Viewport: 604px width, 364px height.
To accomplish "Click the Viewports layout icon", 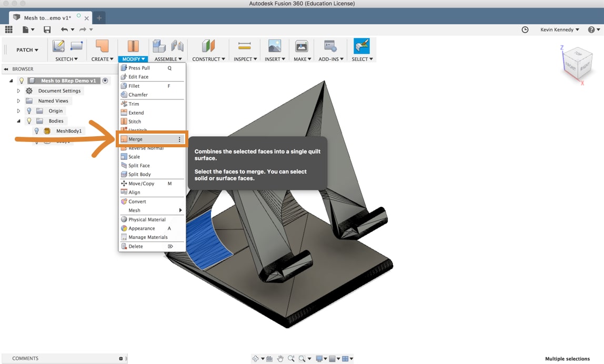I will [345, 359].
